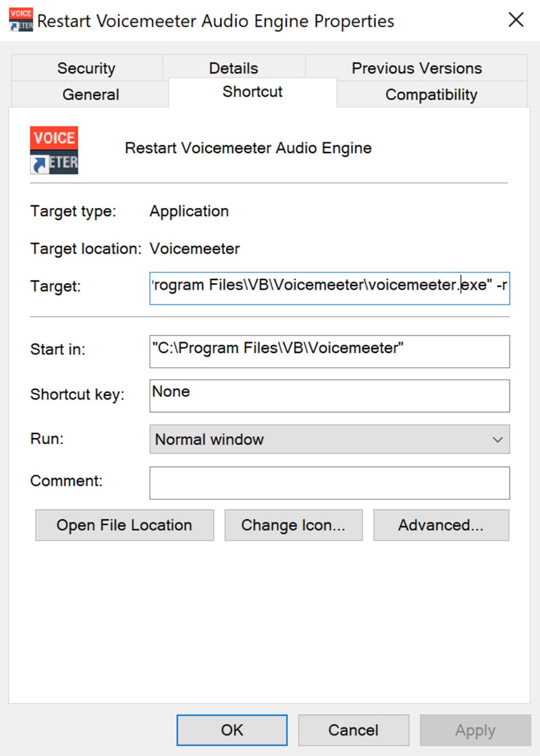
Task: Go to the Previous Versions tab
Action: [x=416, y=68]
